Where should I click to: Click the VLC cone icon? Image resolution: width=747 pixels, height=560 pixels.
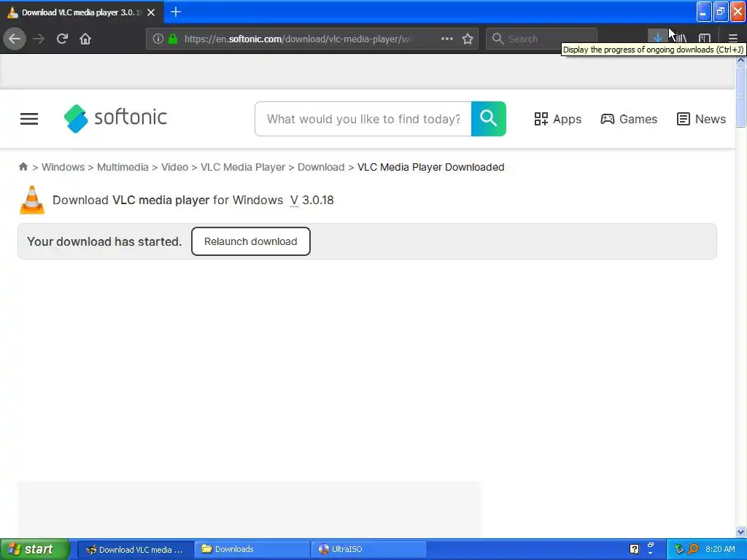coord(32,200)
